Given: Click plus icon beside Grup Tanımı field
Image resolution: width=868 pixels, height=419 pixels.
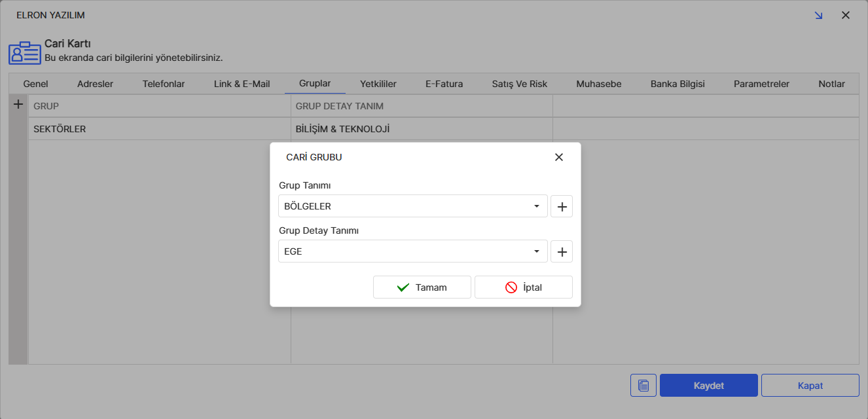Looking at the screenshot, I should pos(561,206).
